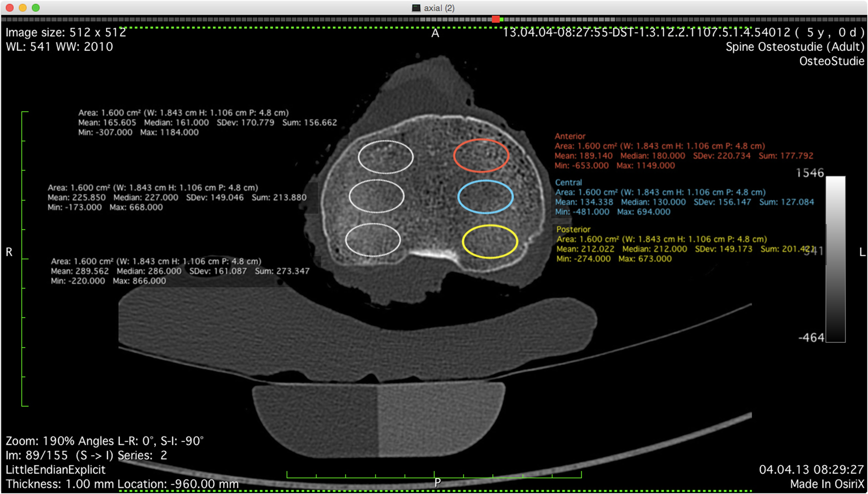Select the yellow Posterior ellipse ROI
This screenshot has height=494, width=868.
490,241
